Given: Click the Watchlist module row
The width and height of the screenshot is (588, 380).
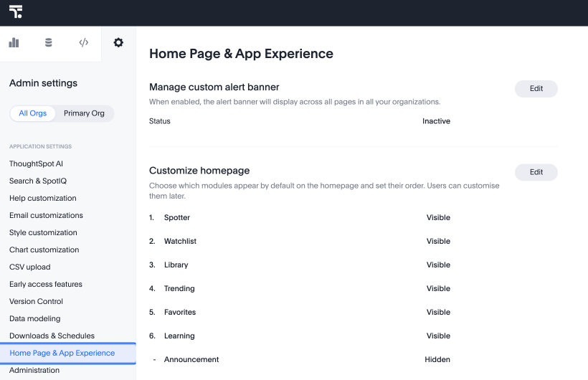Looking at the screenshot, I should tap(300, 241).
